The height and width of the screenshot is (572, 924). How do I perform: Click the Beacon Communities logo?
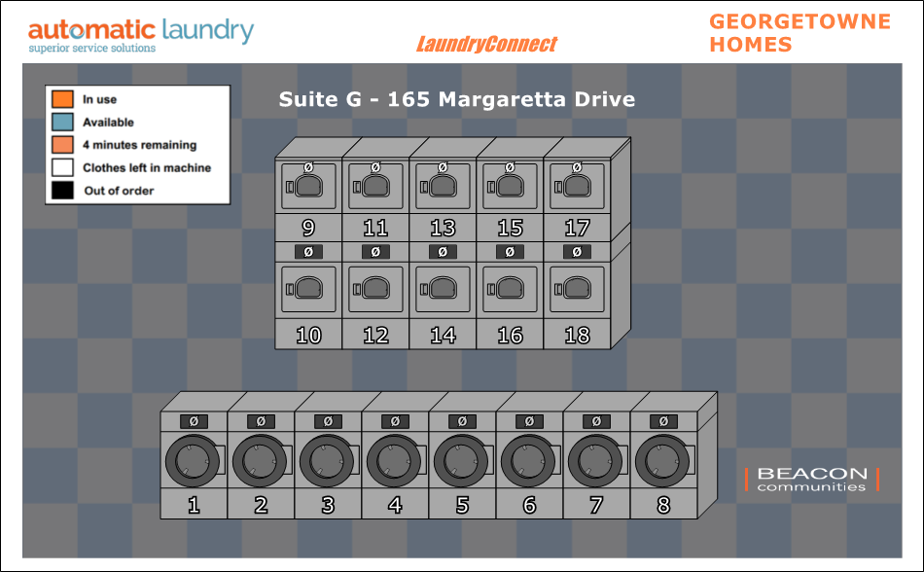coord(812,480)
